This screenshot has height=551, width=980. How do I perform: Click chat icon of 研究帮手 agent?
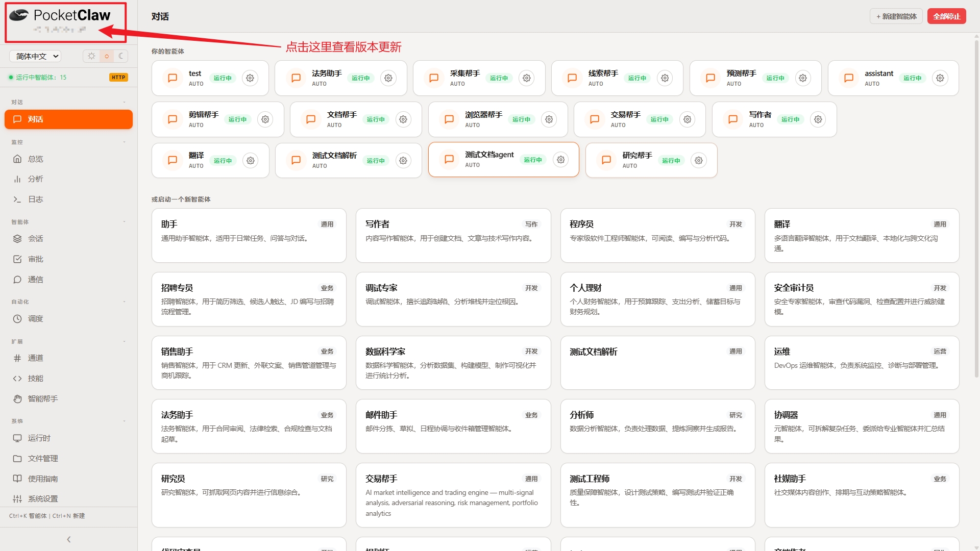click(x=606, y=160)
